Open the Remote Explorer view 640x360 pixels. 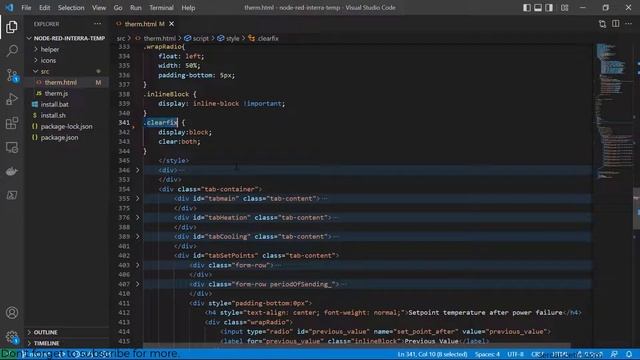12,147
